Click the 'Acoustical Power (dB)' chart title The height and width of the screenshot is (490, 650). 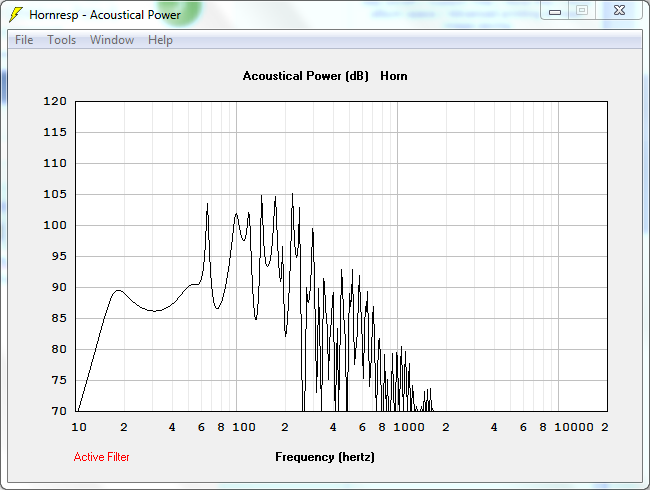coord(306,76)
